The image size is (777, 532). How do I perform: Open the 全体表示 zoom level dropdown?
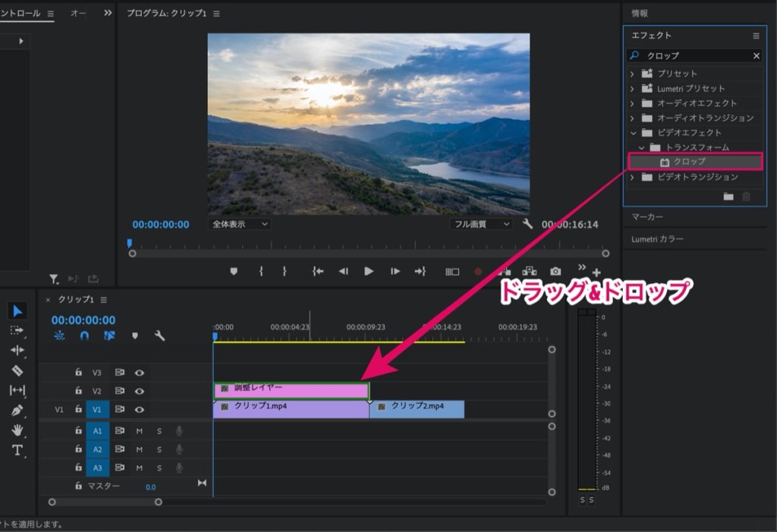tap(240, 224)
